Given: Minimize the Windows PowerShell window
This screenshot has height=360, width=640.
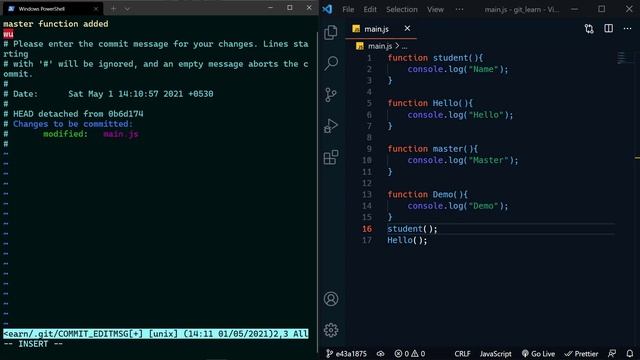Looking at the screenshot, I should point(270,8).
